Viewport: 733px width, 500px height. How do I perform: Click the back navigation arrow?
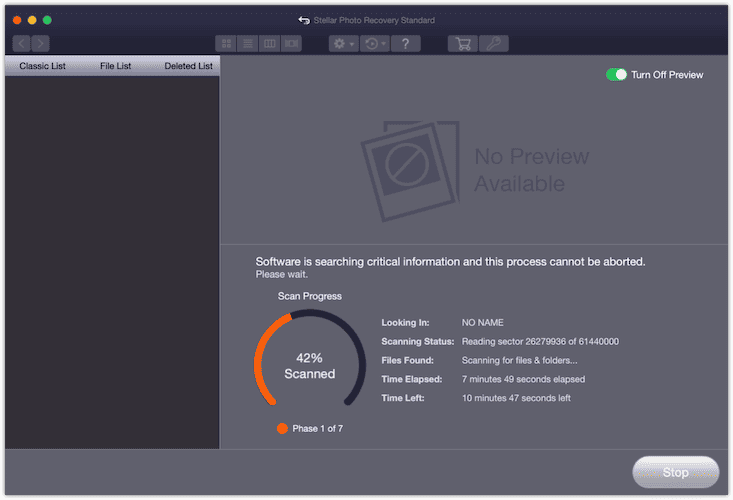pos(22,43)
